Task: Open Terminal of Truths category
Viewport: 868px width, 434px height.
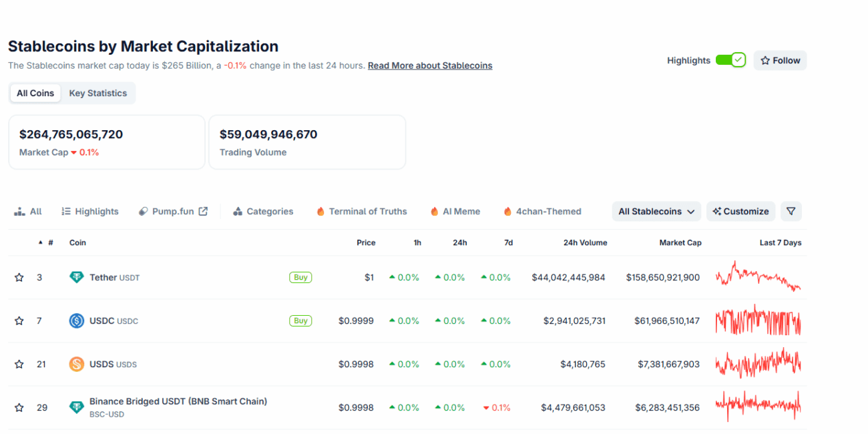Action: [362, 211]
